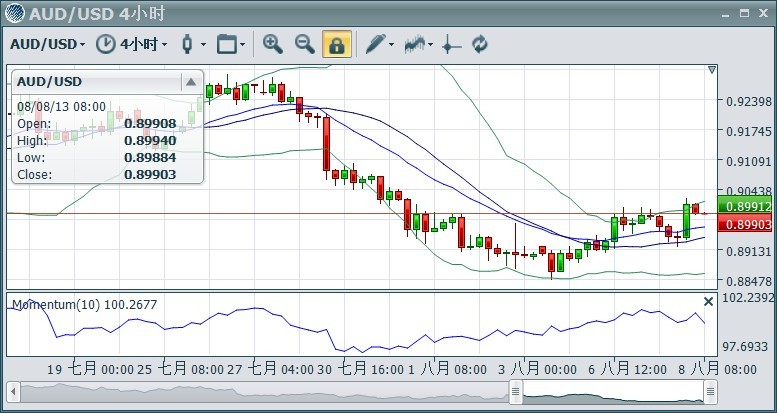
Task: Close the AUD/USD chart window
Action: [x=764, y=13]
